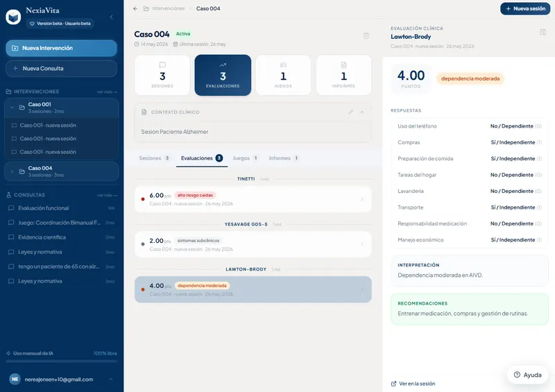This screenshot has height=392, width=555.
Task: Open the Sesiones summary card
Action: (x=162, y=75)
